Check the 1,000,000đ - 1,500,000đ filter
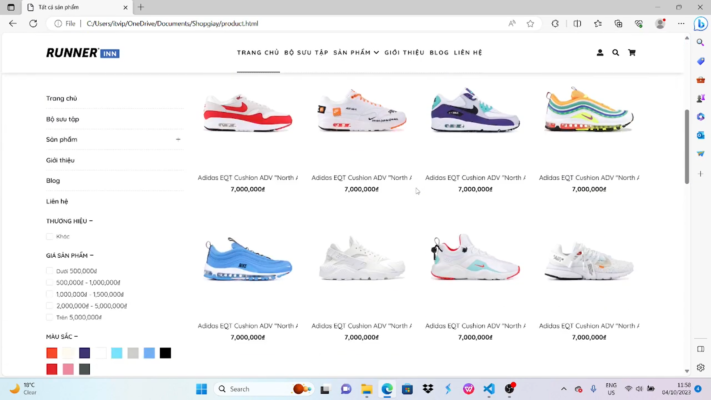 click(49, 294)
